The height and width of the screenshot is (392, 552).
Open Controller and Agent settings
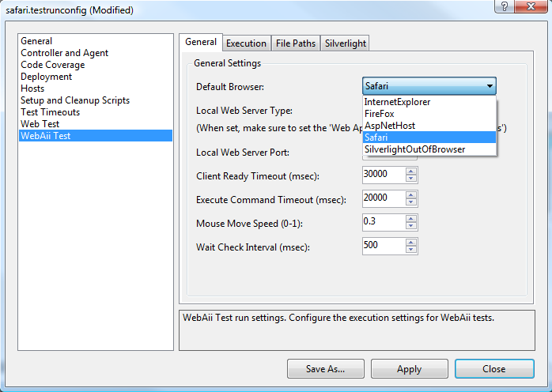(x=64, y=53)
